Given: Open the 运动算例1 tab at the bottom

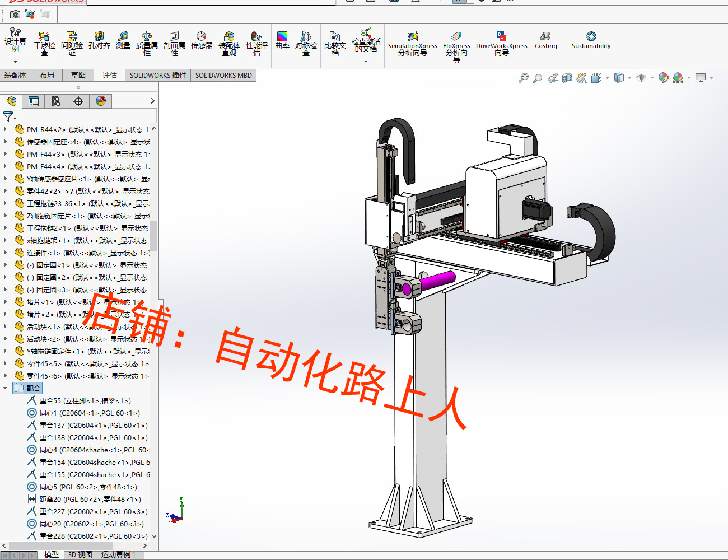Looking at the screenshot, I should coord(119,555).
